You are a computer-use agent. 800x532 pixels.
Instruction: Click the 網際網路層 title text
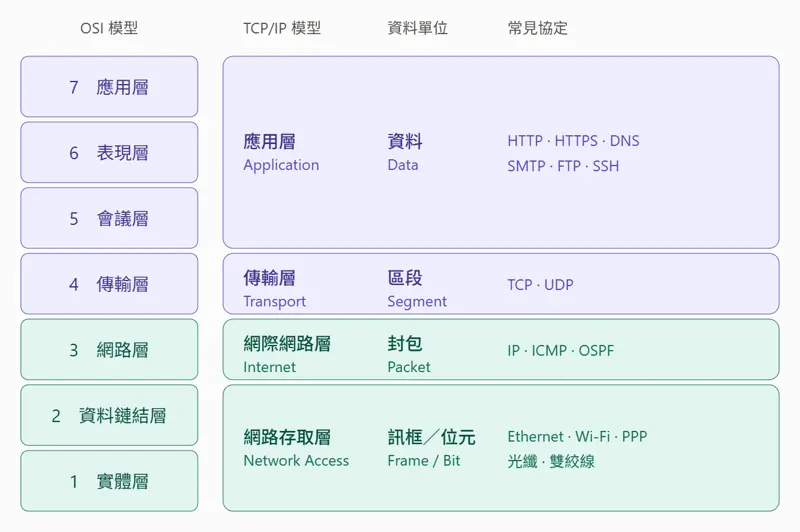click(x=287, y=344)
